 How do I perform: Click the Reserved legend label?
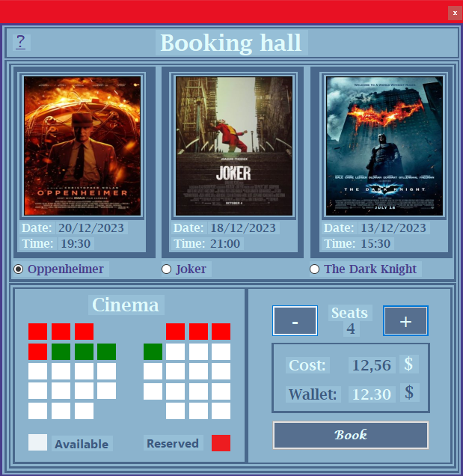174,443
